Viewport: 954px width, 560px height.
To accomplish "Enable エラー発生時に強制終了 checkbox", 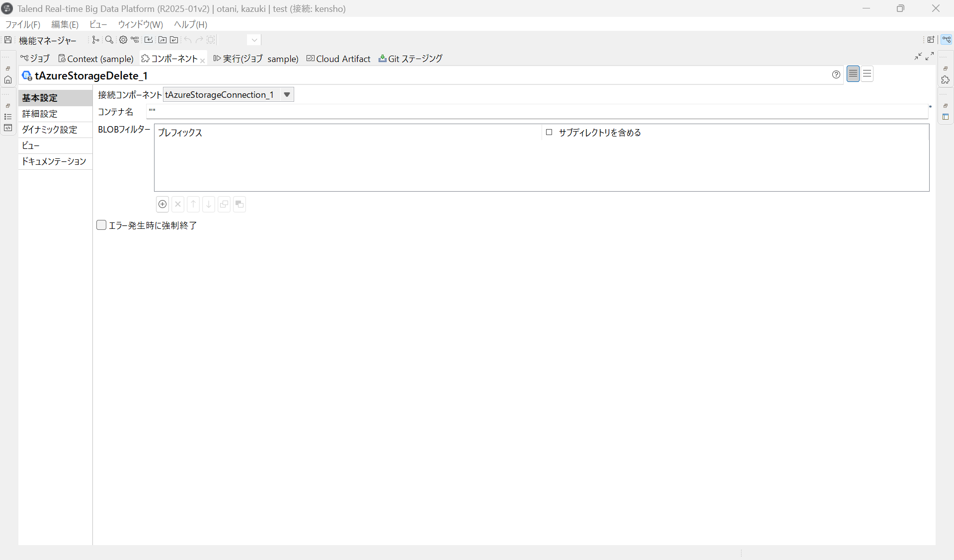I will click(101, 225).
